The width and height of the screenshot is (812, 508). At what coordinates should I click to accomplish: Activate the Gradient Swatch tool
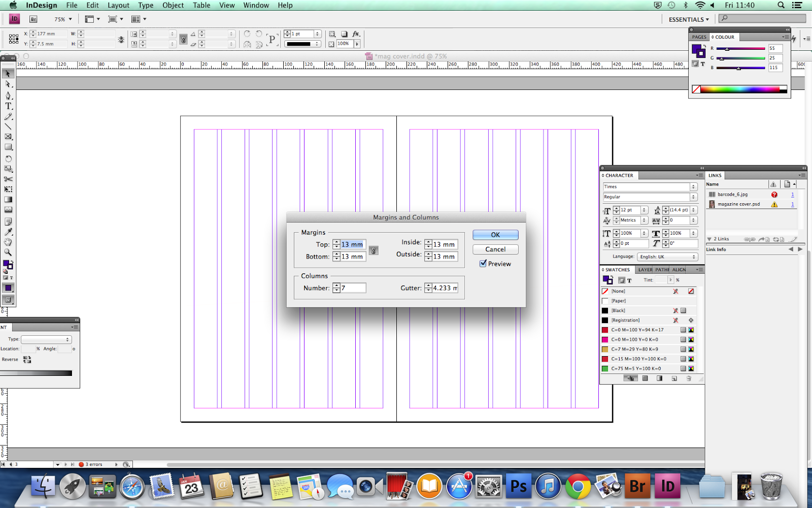8,199
